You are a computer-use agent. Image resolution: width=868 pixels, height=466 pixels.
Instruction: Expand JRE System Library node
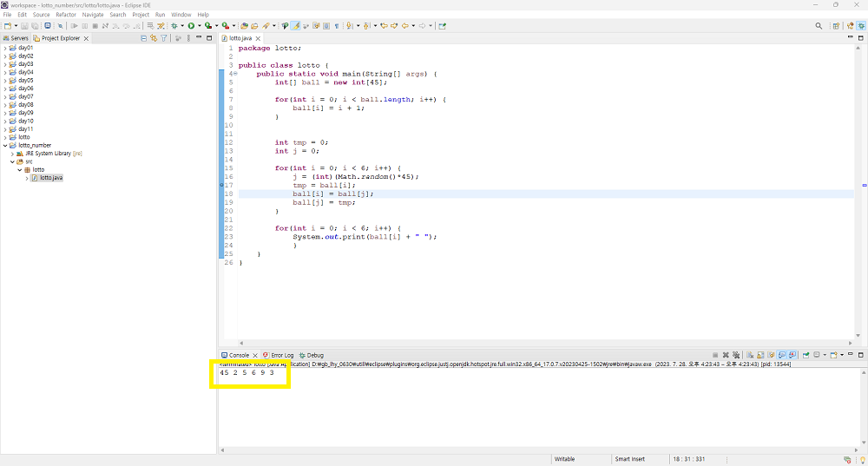pos(13,154)
